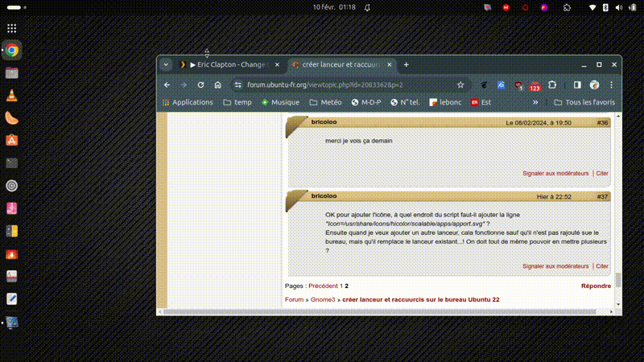Screen dimensions: 644x362
Task: Open the Chrome three-dot menu
Action: click(611, 85)
